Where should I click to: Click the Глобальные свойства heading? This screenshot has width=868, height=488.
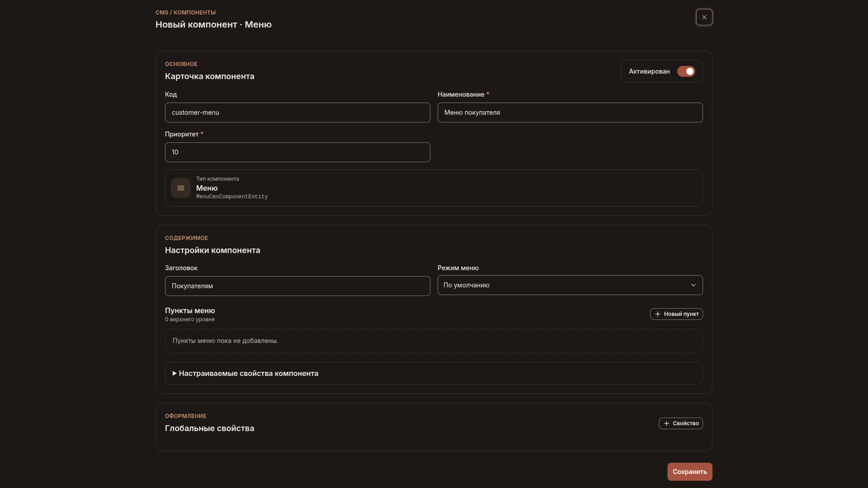pos(210,428)
